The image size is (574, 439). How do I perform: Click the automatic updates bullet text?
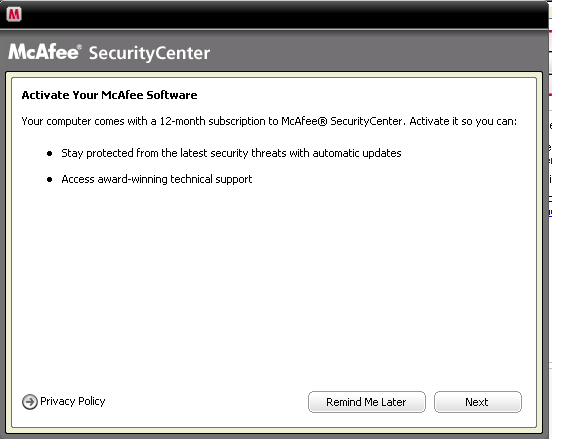[x=231, y=153]
